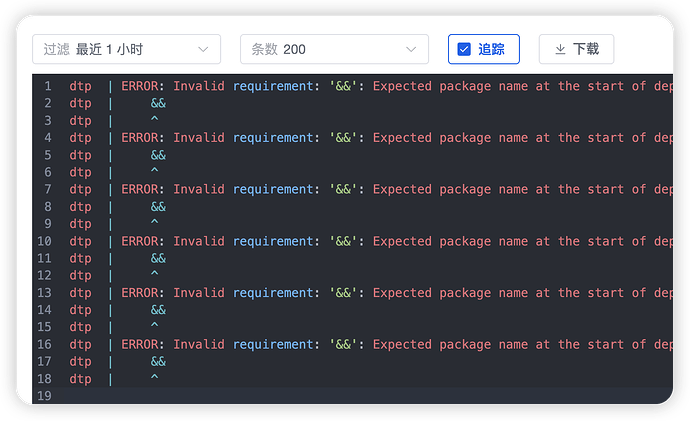
Task: Select log line number 15
Action: pos(44,327)
